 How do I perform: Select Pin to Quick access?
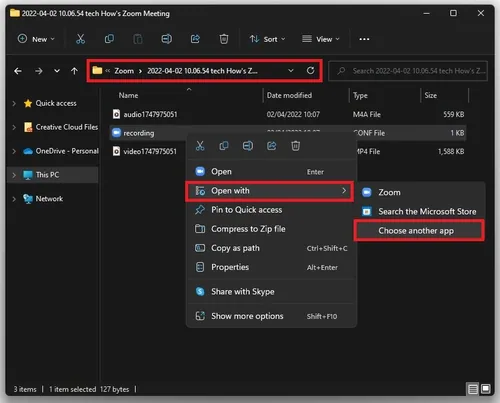point(271,210)
